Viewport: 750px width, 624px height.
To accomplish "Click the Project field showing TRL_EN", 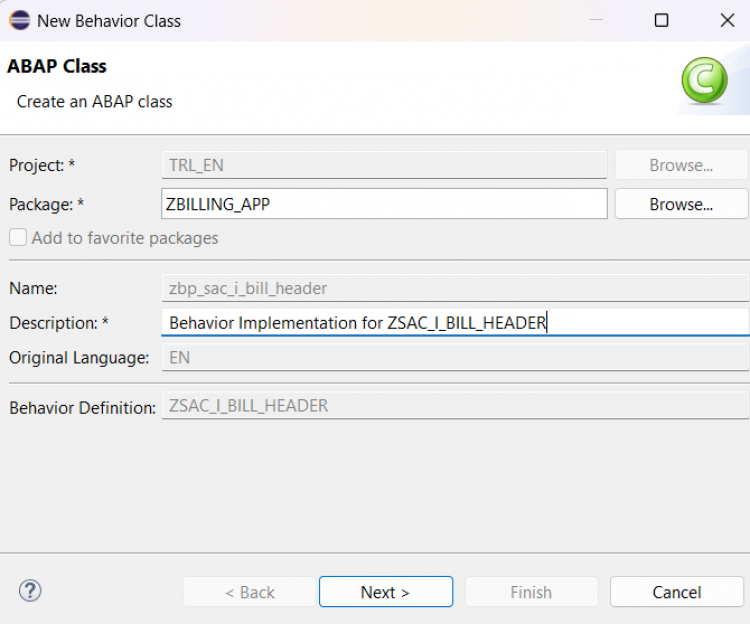I will [384, 165].
